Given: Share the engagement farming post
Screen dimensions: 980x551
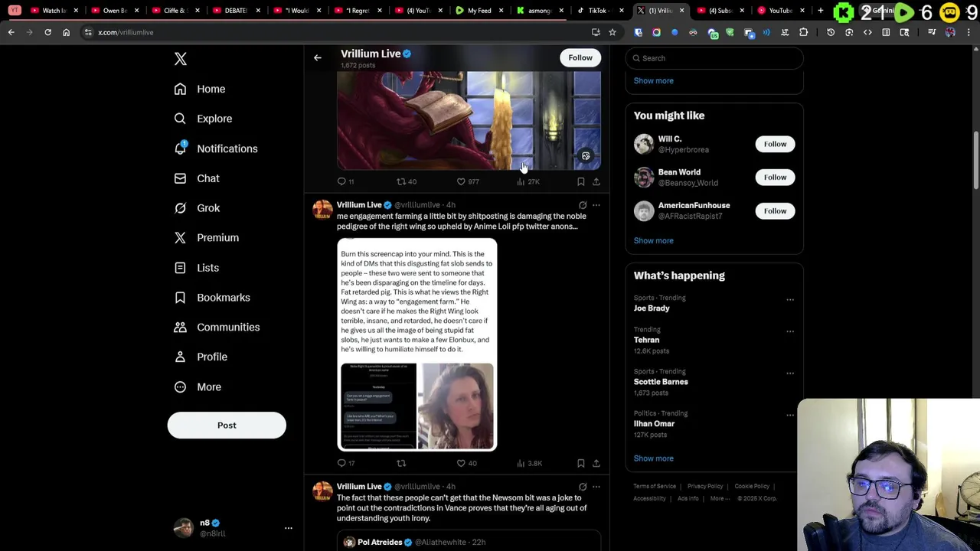Looking at the screenshot, I should 596,464.
